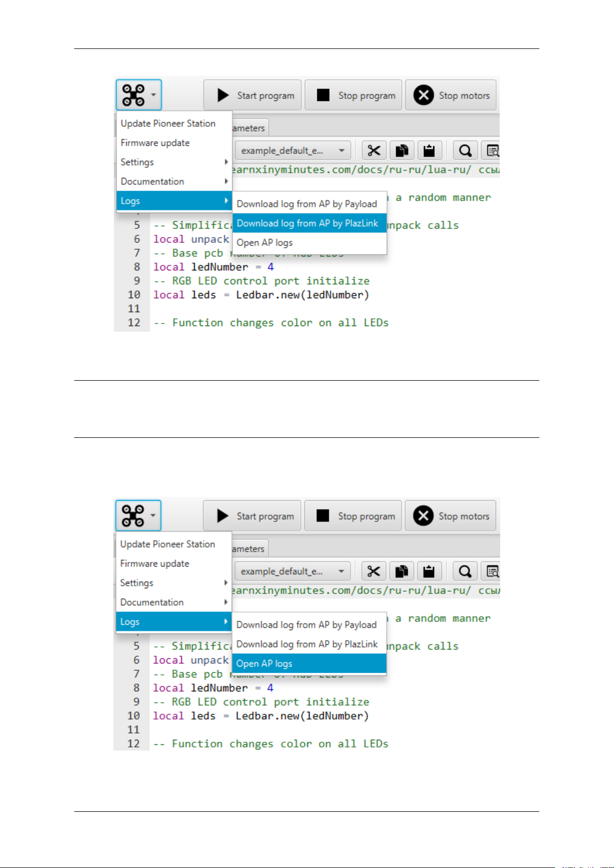Click line number 11 in upper screenshot
This screenshot has height=868, width=614.
click(134, 309)
